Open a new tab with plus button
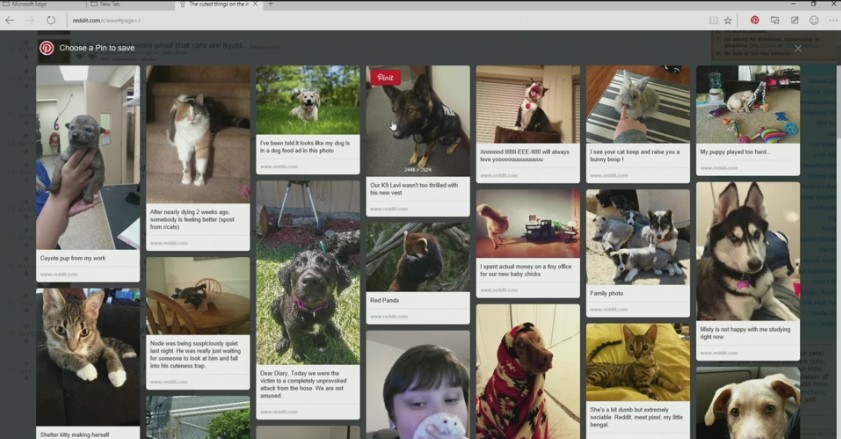Viewport: 841px width, 439px height. click(270, 4)
